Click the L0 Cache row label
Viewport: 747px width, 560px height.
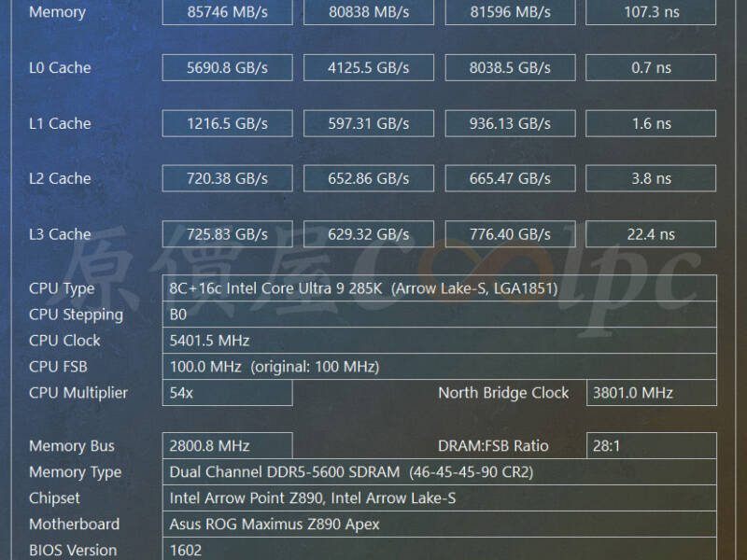tap(60, 67)
